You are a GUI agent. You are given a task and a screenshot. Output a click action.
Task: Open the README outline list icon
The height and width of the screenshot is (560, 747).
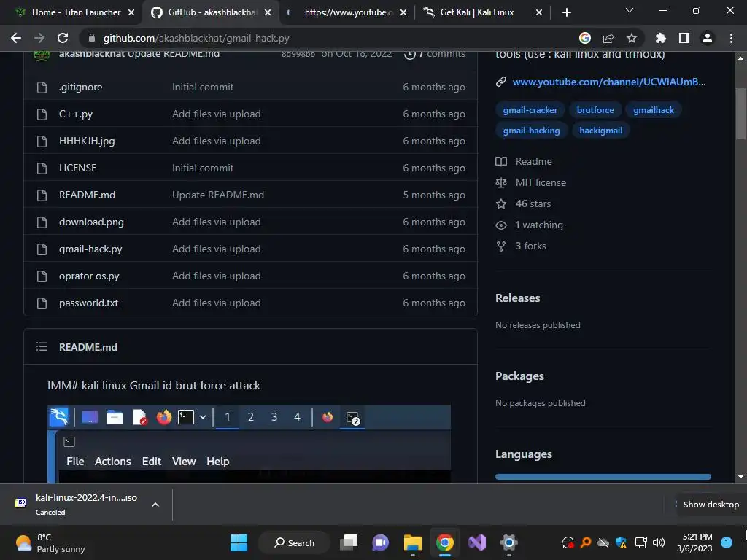tap(42, 346)
